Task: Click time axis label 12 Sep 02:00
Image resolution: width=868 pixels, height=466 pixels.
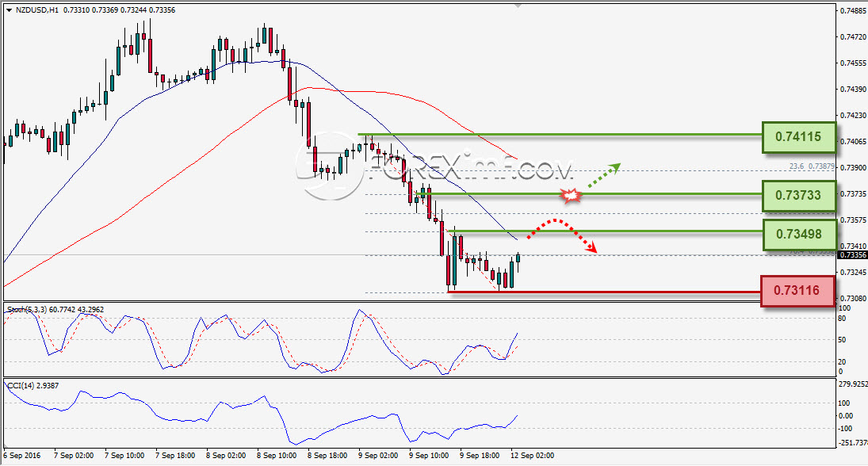Action: (532, 456)
